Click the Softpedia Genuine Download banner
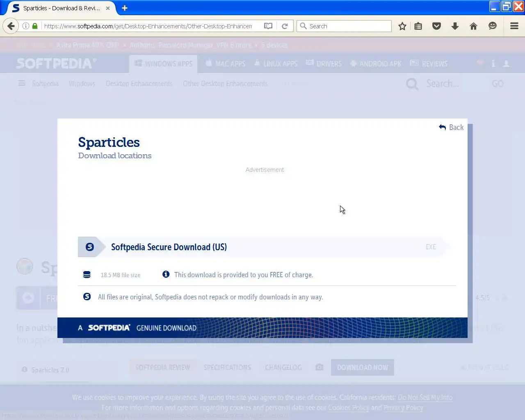525x420 pixels. pyautogui.click(x=262, y=328)
